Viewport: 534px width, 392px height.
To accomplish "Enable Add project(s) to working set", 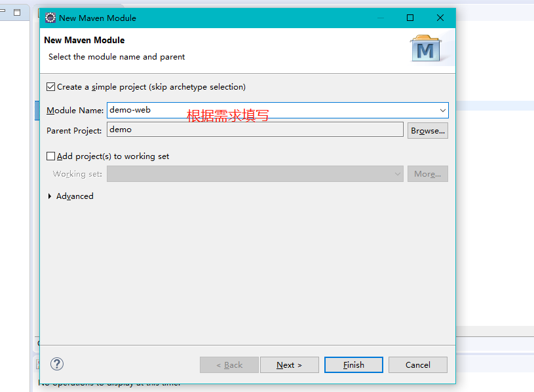I will coord(50,156).
